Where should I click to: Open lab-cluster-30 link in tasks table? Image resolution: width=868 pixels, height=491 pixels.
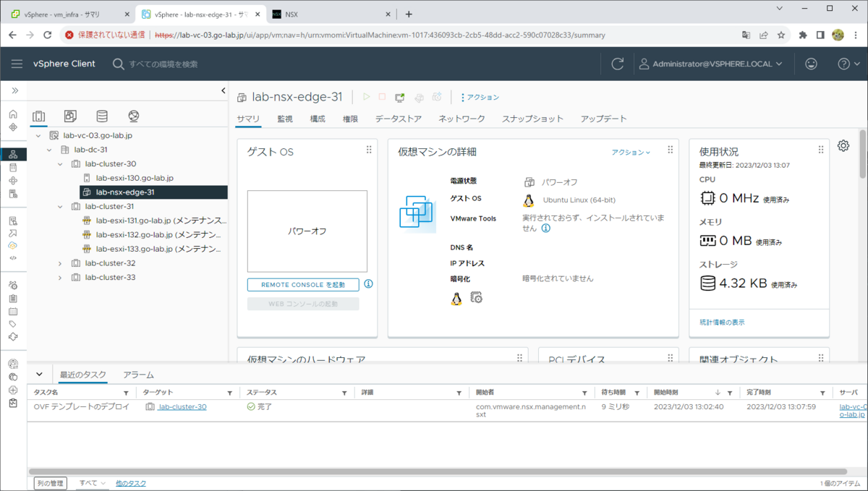pos(182,407)
